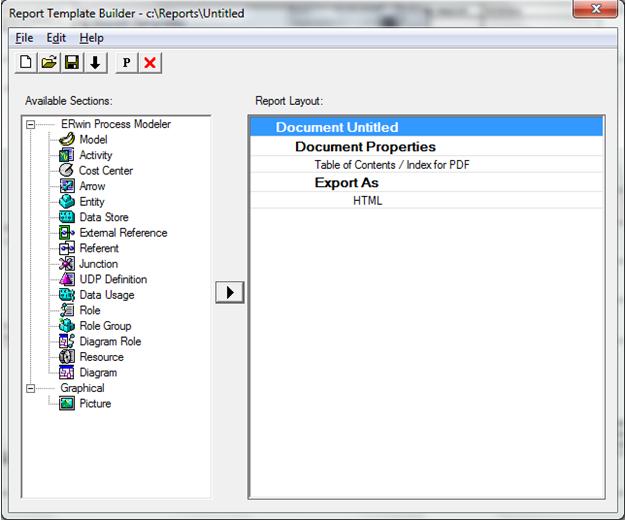Image resolution: width=626 pixels, height=521 pixels.
Task: Click the down arrow toolbar icon
Action: click(x=95, y=63)
